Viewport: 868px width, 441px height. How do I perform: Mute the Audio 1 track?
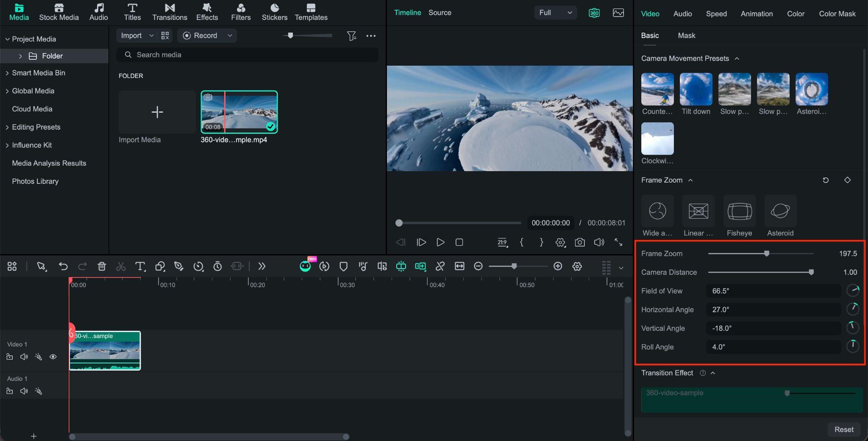24,391
